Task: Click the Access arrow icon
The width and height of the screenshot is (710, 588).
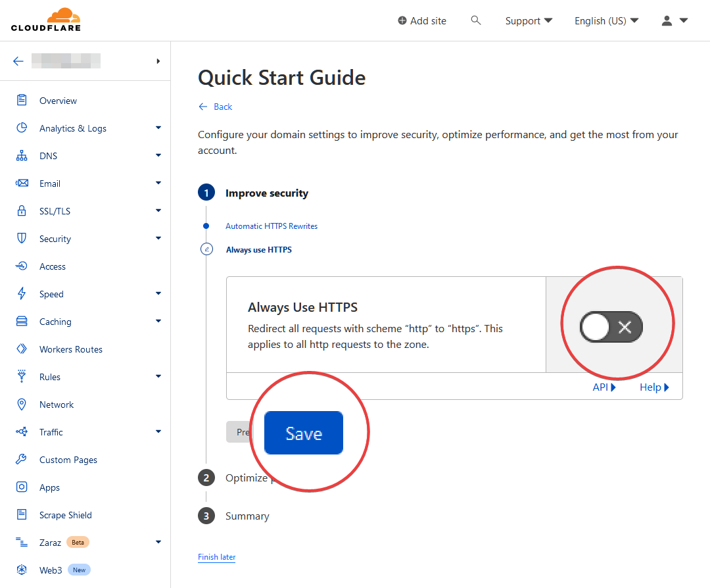Action: (x=21, y=266)
